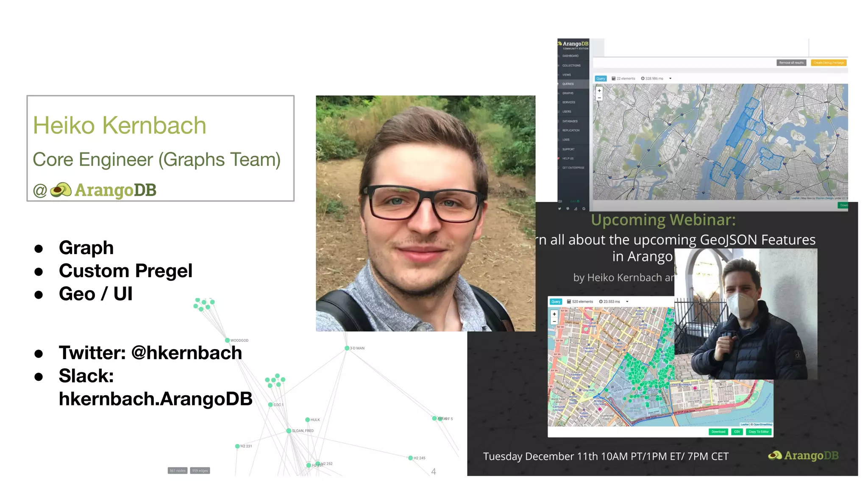
Task: Click the H2 245 graph node
Action: [x=410, y=458]
